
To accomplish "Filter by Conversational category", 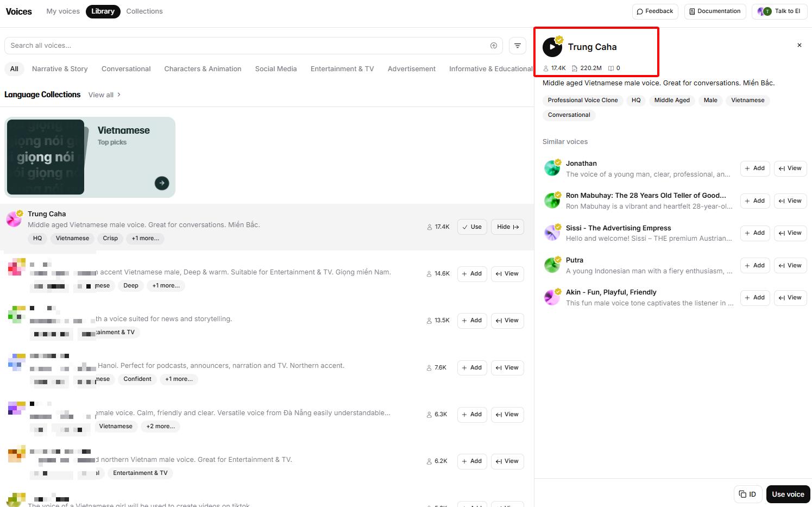I will point(126,69).
